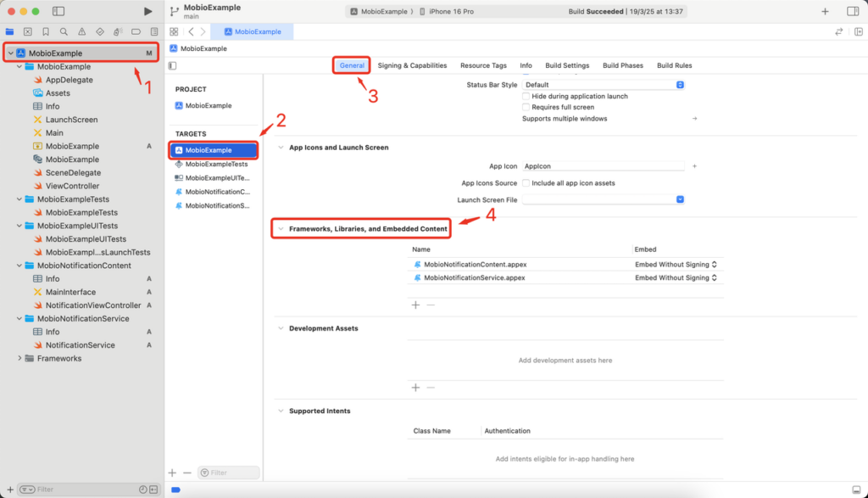Screen dimensions: 868x498
Task: Open the Issue navigator warning icon
Action: point(81,31)
